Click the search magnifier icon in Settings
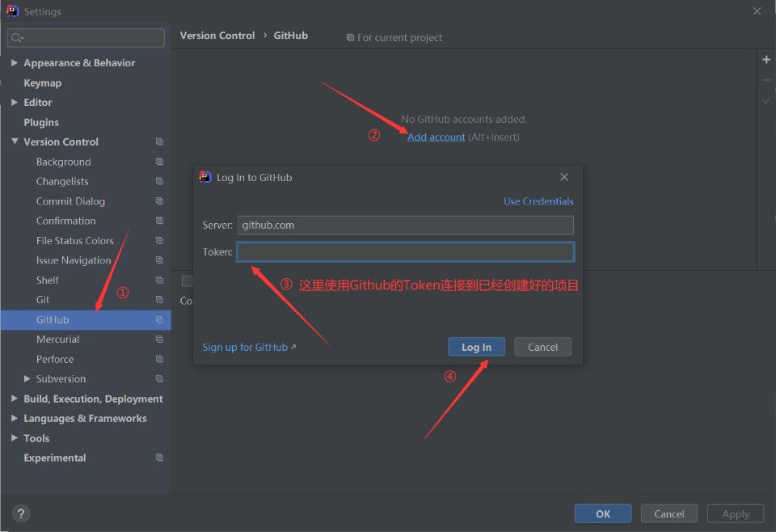Viewport: 776px width, 532px height. click(17, 38)
